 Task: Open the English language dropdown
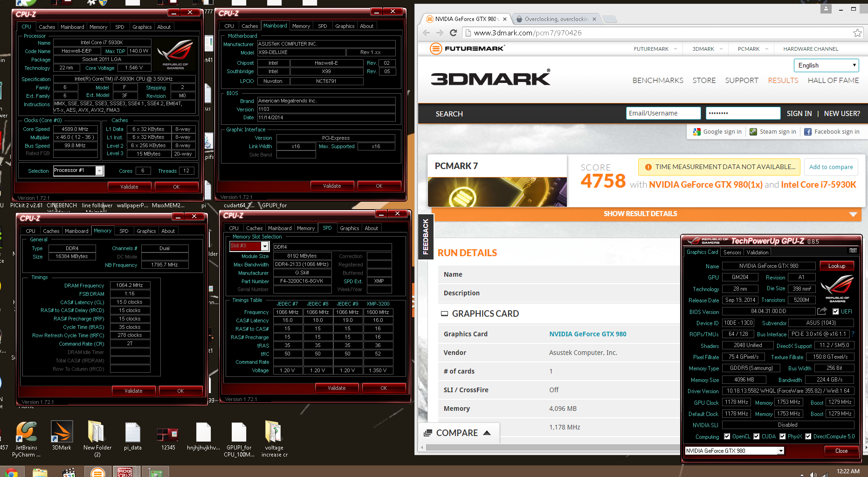click(826, 65)
